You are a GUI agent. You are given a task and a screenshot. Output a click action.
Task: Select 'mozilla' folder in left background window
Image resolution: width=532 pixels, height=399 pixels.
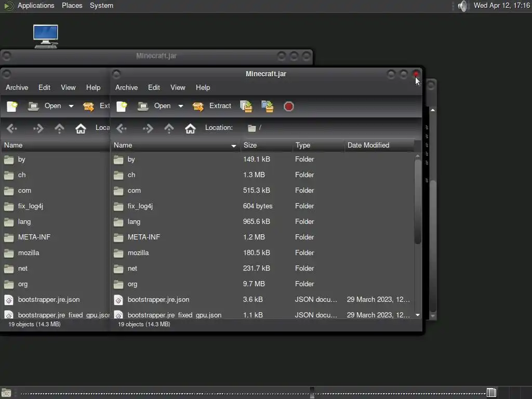[x=56, y=253]
